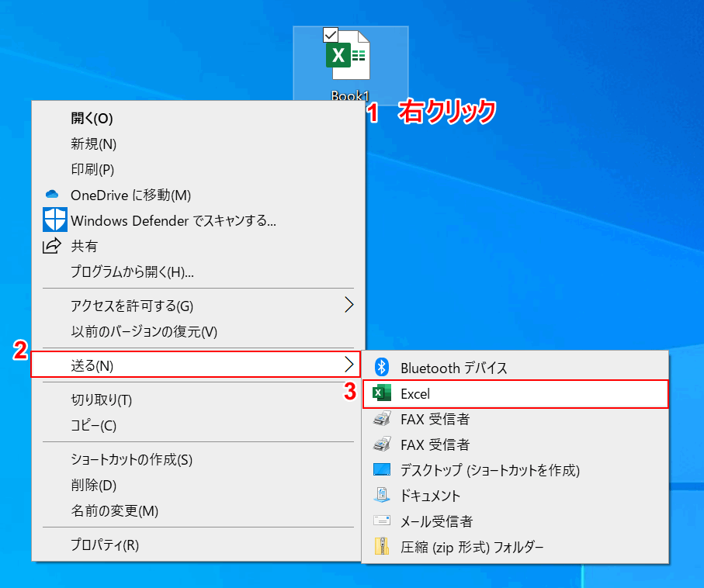
Task: Click the first FAX 受信者 printer icon
Action: tap(381, 419)
